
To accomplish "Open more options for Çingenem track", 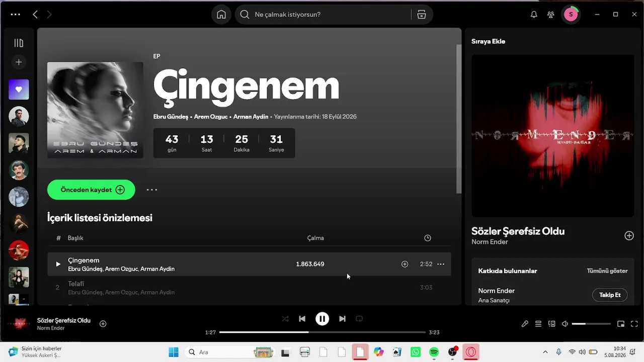I will 441,264.
